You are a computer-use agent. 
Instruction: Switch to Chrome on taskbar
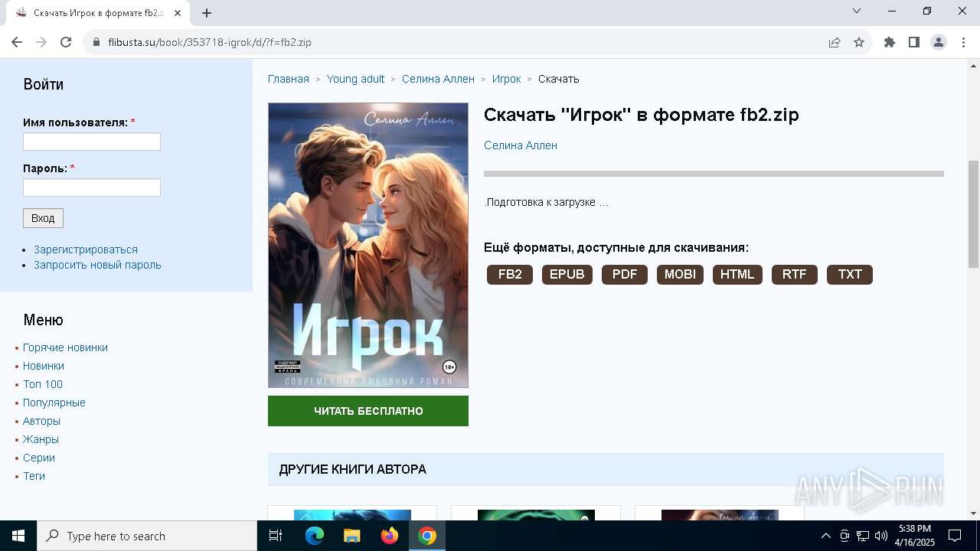click(427, 536)
